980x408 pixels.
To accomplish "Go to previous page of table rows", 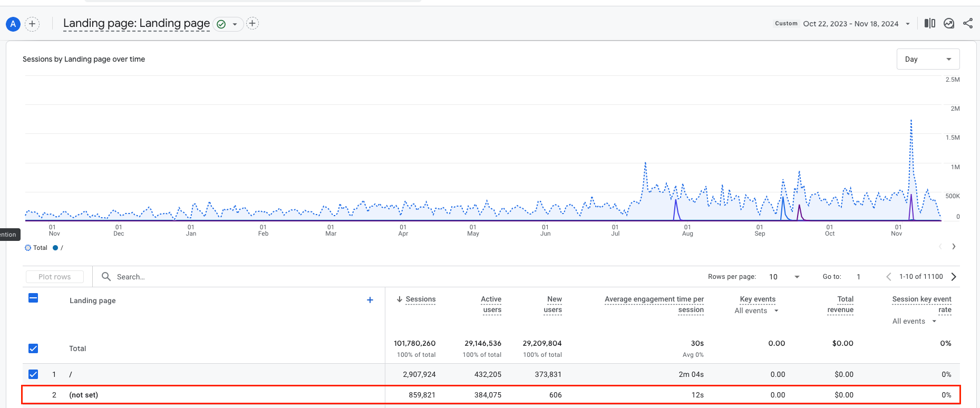I will (889, 277).
